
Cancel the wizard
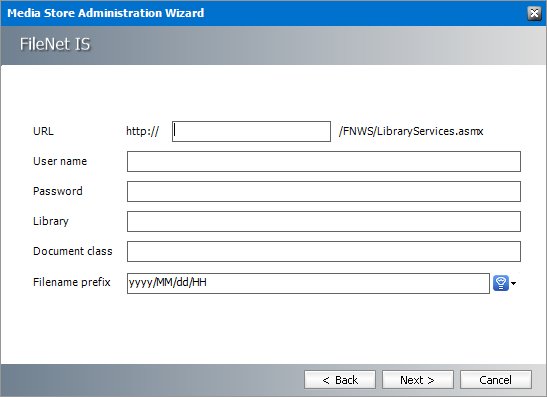click(496, 380)
